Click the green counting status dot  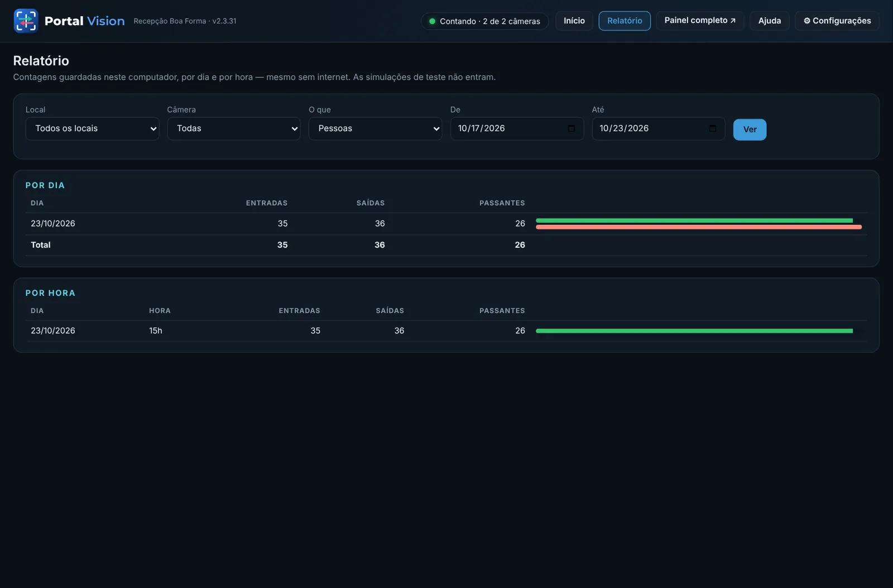[x=432, y=21]
